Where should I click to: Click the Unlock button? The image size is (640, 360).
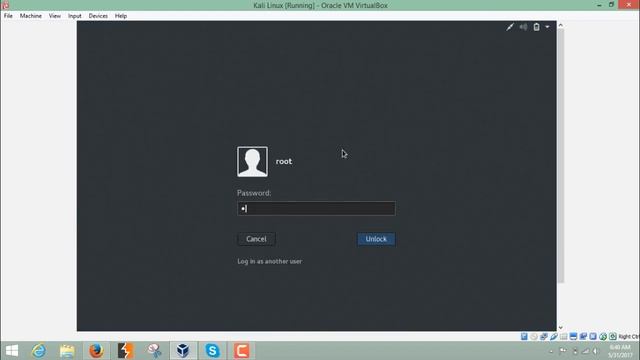pos(376,239)
